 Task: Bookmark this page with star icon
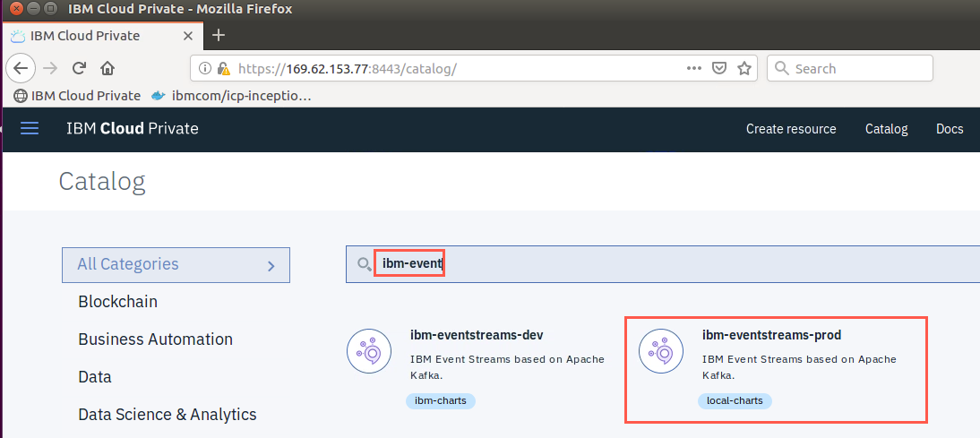(744, 69)
